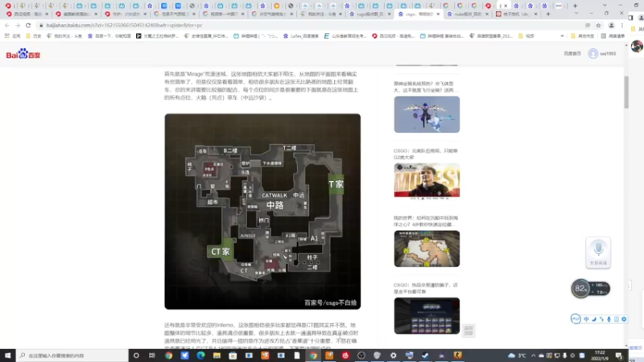Open the weather widget showing 3°C
644x362 pixels.
pyautogui.click(x=517, y=356)
